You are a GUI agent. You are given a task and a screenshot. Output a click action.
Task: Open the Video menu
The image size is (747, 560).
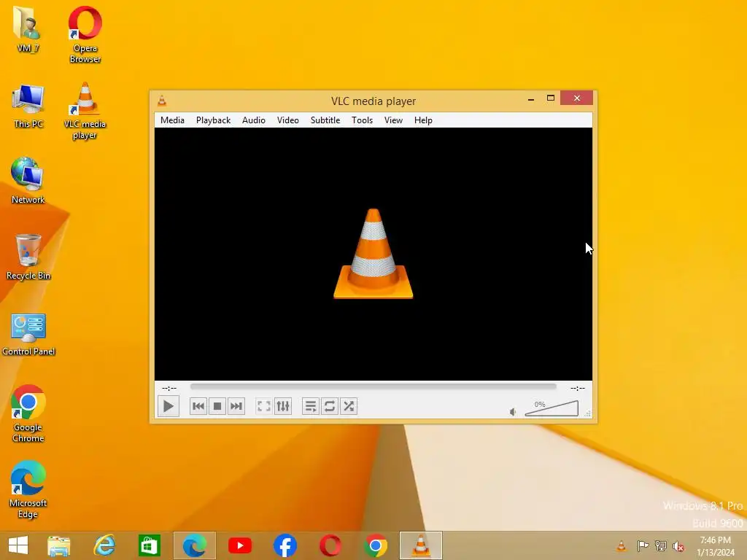click(287, 120)
